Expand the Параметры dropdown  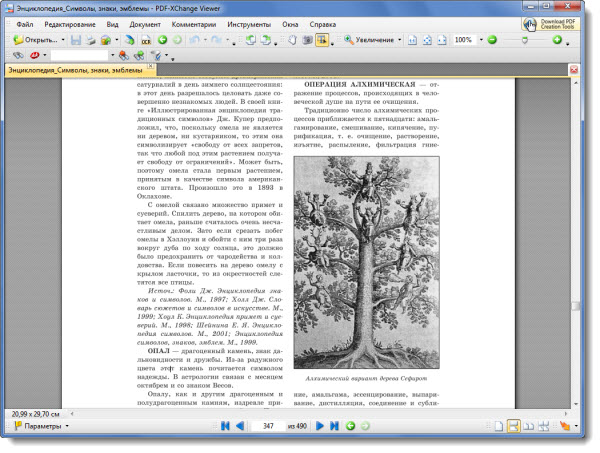68,427
